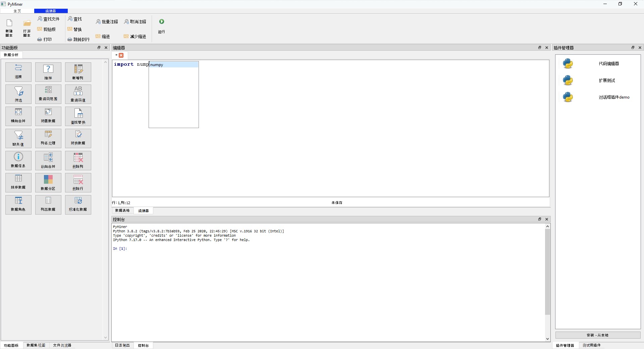Viewport: 644px width, 349px height.
Task: Switch to the 日志输出 log tab
Action: (x=122, y=345)
